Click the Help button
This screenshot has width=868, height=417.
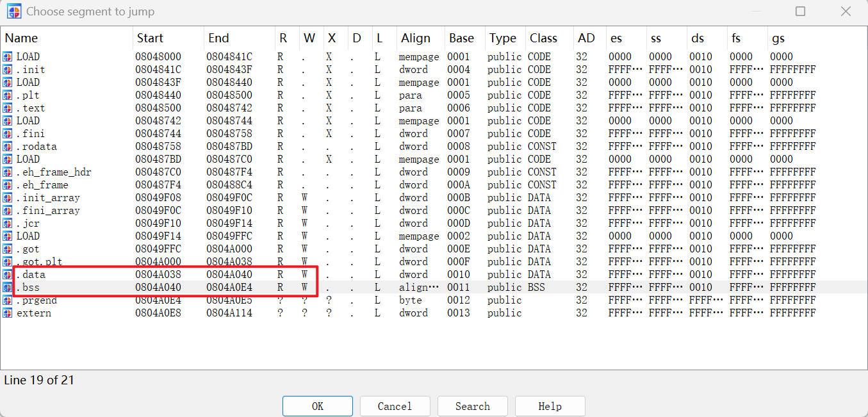550,406
